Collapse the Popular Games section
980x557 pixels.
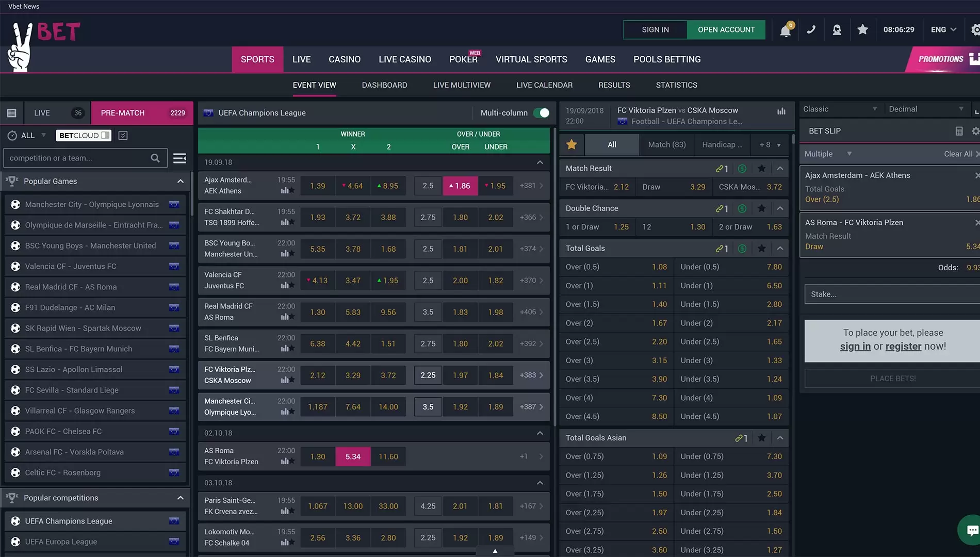click(181, 181)
